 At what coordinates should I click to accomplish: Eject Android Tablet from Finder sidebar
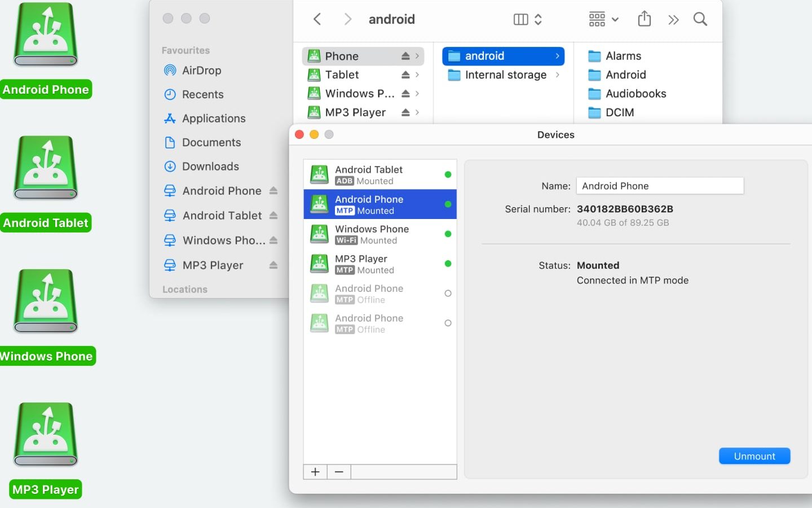tap(273, 216)
